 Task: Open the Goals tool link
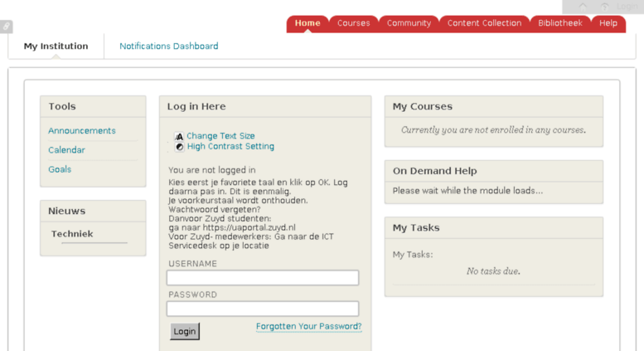[x=60, y=169]
